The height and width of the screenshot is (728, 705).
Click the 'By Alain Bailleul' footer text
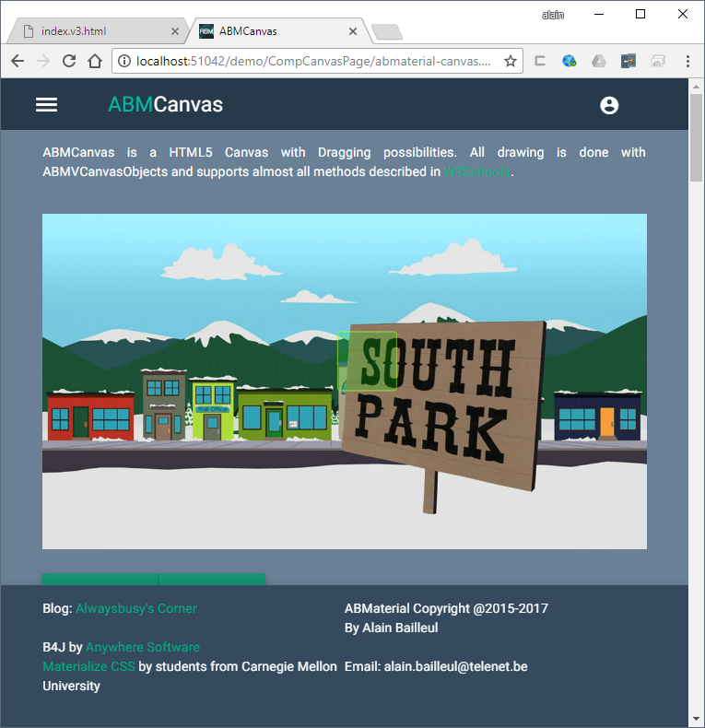(x=391, y=628)
